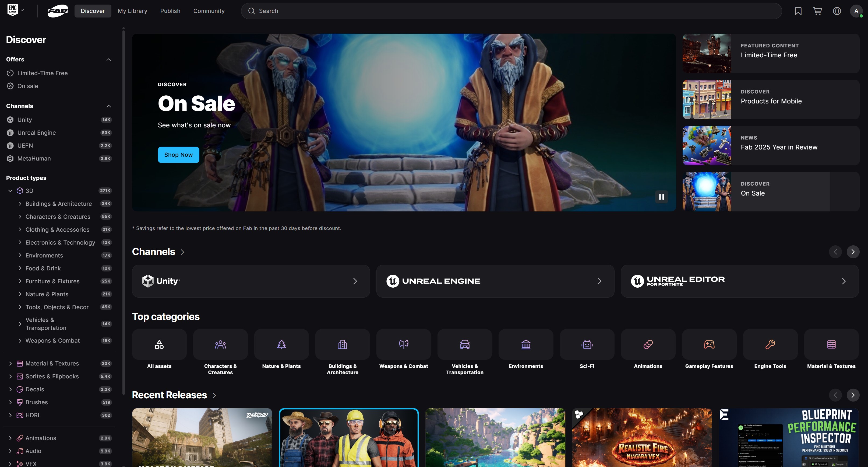Open the workers character pack thumbnail
This screenshot has width=868, height=467.
click(x=349, y=438)
